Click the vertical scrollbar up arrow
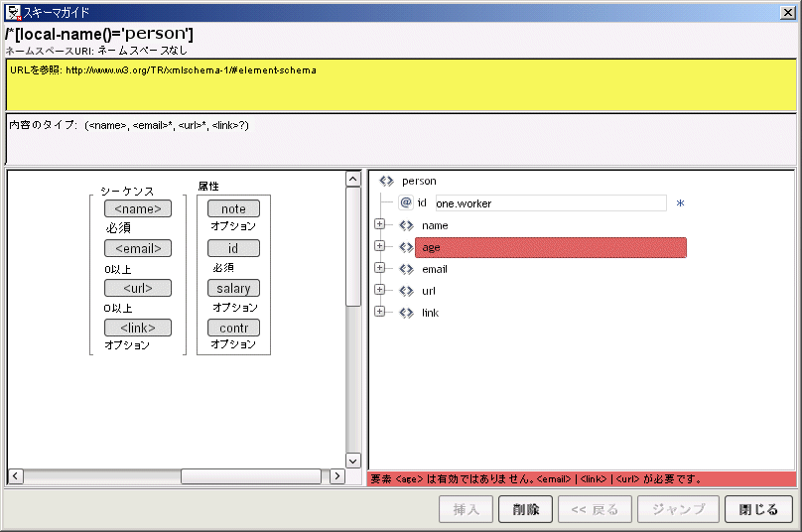 pos(353,179)
